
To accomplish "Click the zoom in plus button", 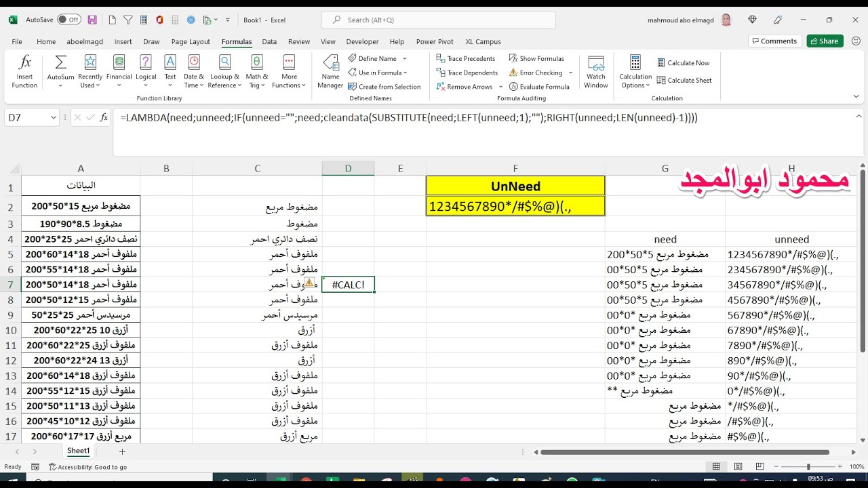I will (841, 467).
